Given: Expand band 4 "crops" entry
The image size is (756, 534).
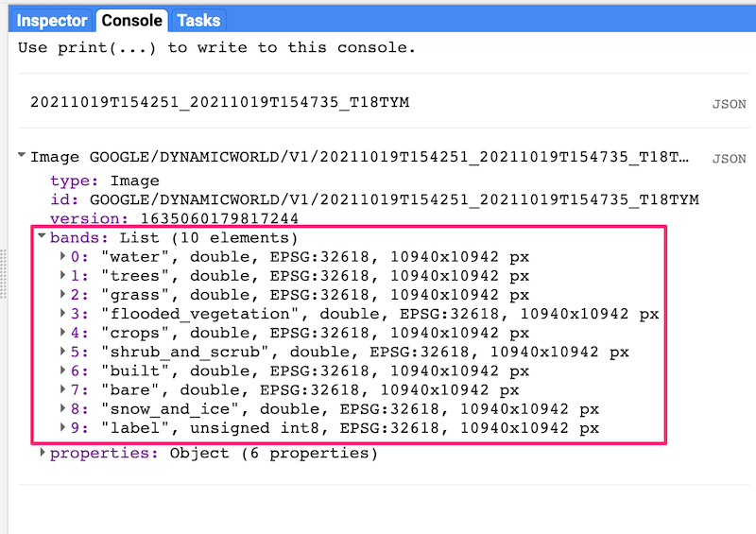Looking at the screenshot, I should point(63,333).
